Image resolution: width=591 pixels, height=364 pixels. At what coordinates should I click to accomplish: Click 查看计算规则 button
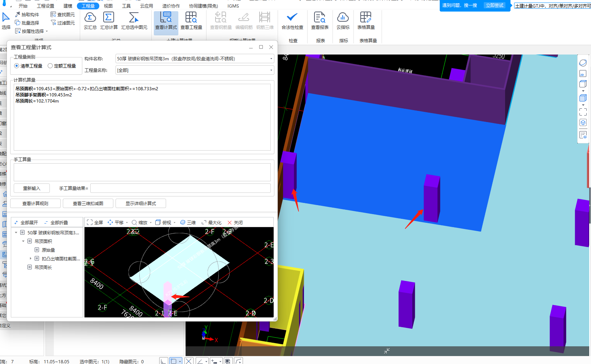(35, 203)
